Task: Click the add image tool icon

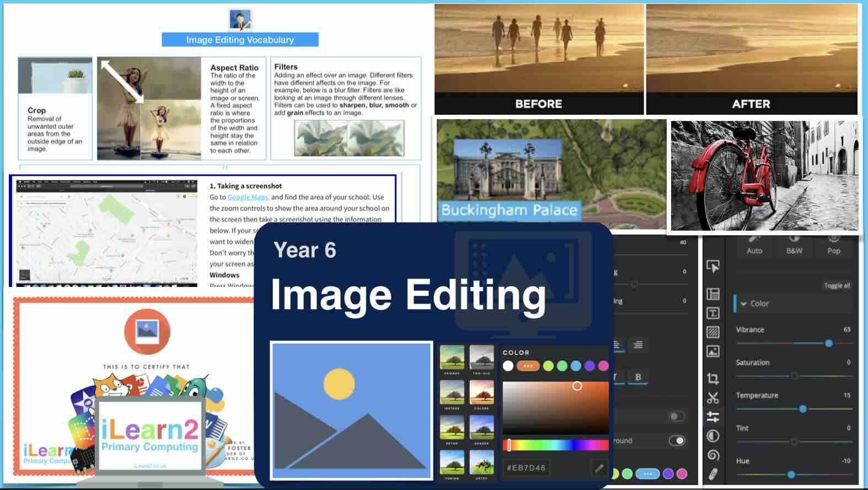Action: click(712, 351)
